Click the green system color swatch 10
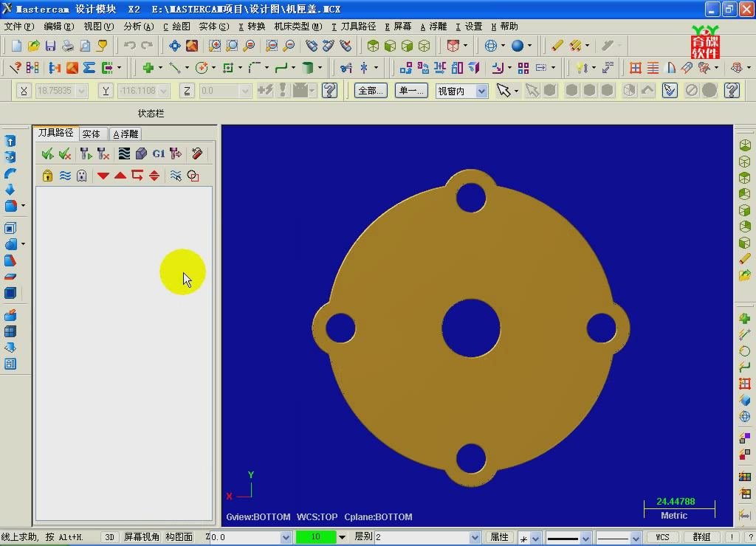This screenshot has height=546, width=756. point(316,537)
